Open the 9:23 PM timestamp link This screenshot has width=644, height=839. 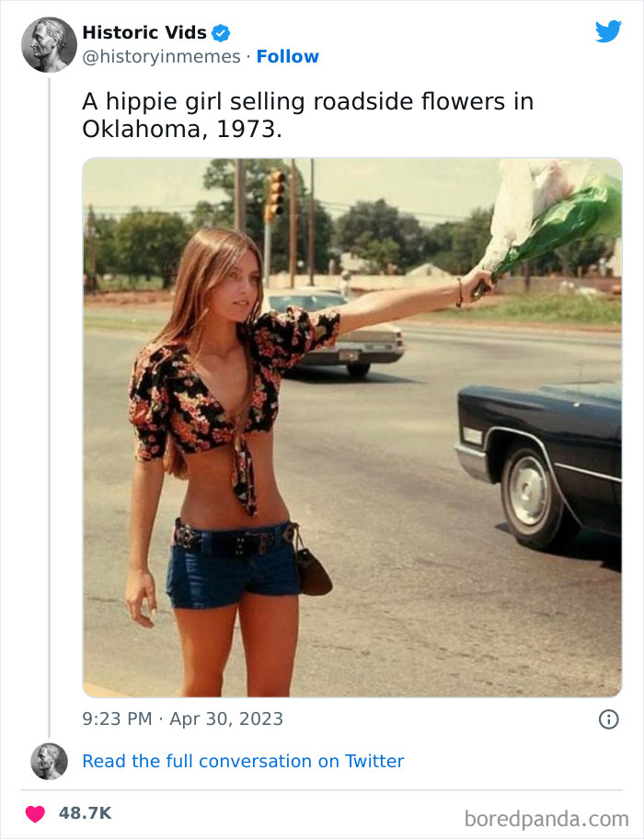point(117,718)
